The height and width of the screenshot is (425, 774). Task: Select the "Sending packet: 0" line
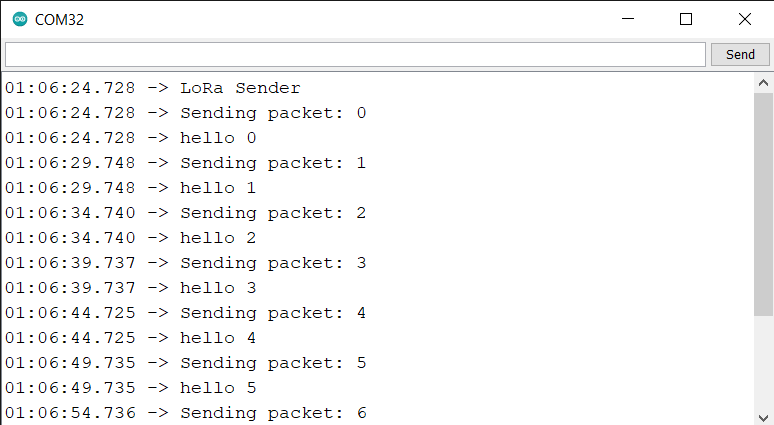(x=273, y=113)
